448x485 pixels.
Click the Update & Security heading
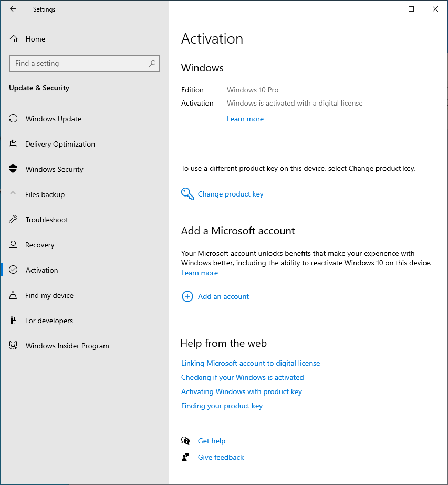(39, 88)
